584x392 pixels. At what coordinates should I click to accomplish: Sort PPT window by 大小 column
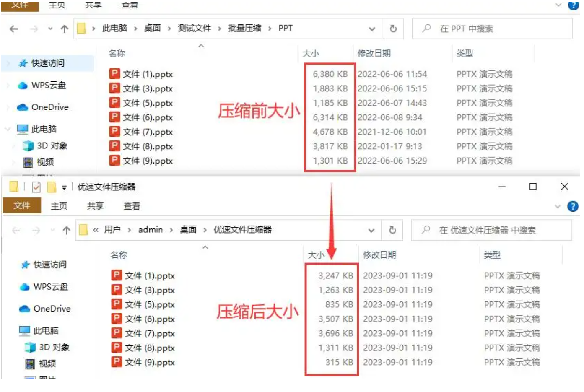tap(311, 53)
